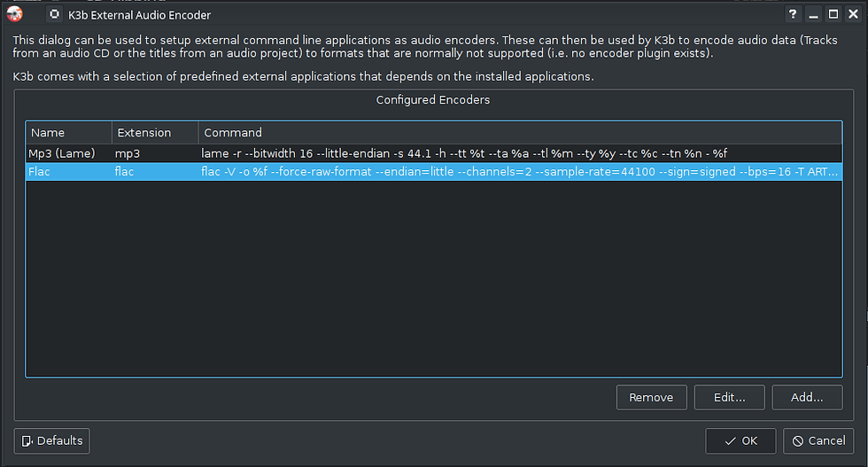Select the Mp3 (Lame) encoder row
868x467 pixels.
point(433,153)
